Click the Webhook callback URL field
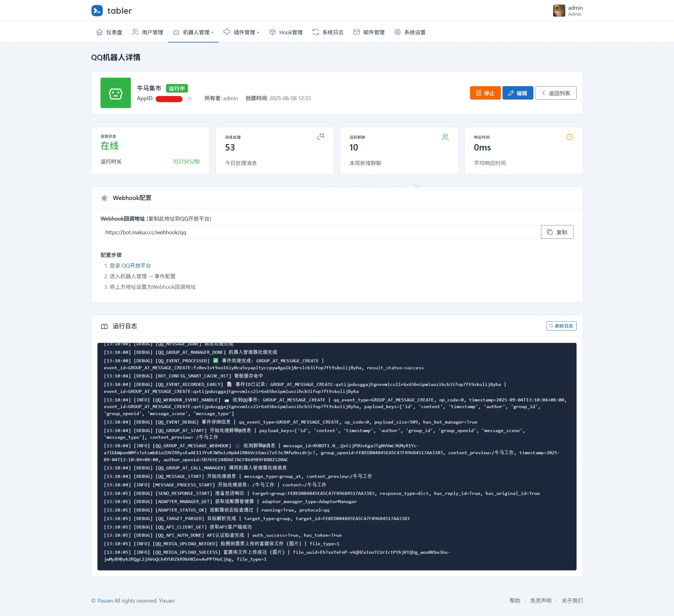Image resolution: width=674 pixels, height=616 pixels. click(320, 232)
